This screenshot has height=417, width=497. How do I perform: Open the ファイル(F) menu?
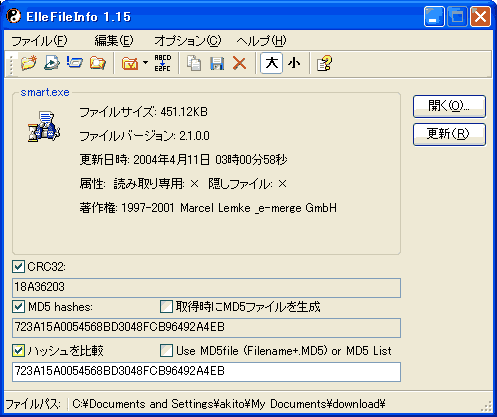pyautogui.click(x=39, y=41)
